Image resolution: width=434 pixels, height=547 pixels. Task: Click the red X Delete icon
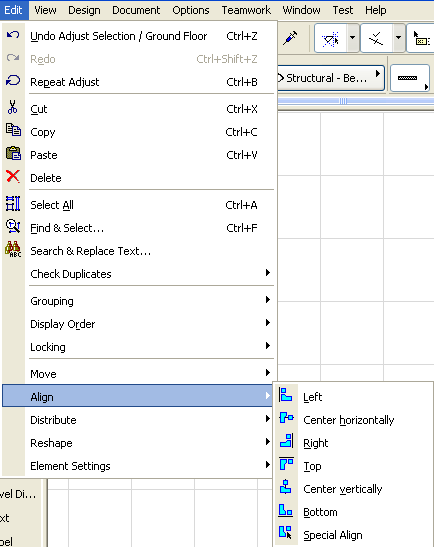tap(13, 176)
